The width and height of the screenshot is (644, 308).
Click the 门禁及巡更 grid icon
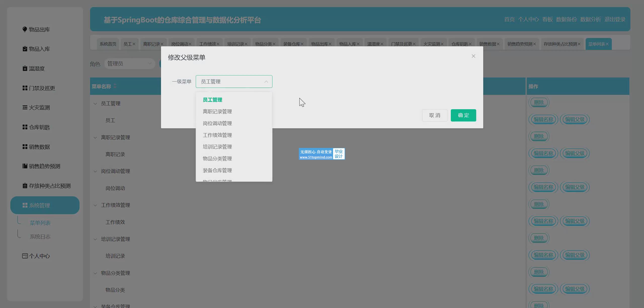point(25,88)
